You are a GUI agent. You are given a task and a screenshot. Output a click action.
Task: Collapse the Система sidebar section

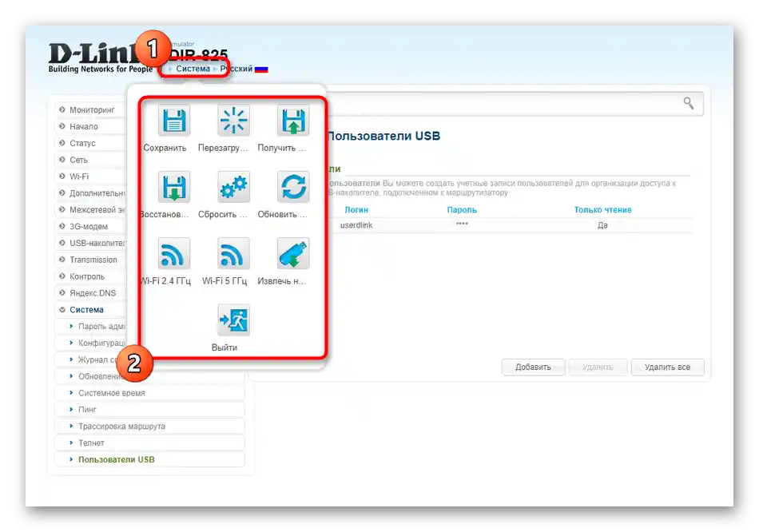[x=86, y=310]
